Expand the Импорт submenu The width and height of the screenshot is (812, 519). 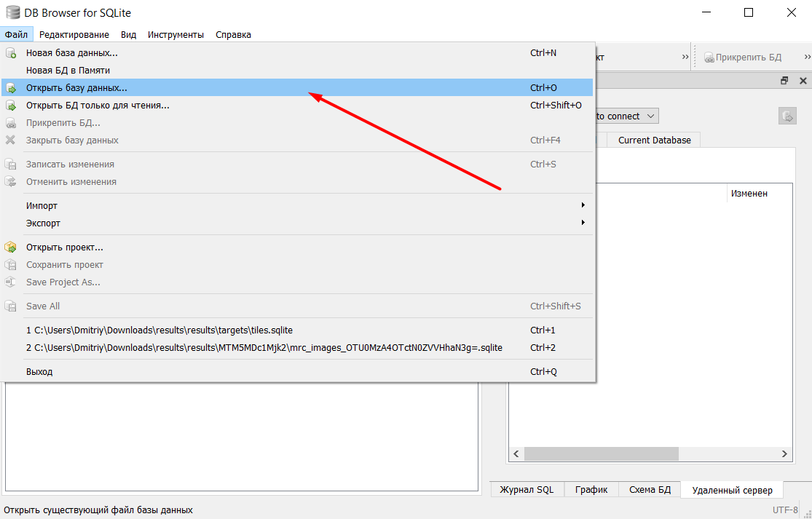pyautogui.click(x=297, y=205)
